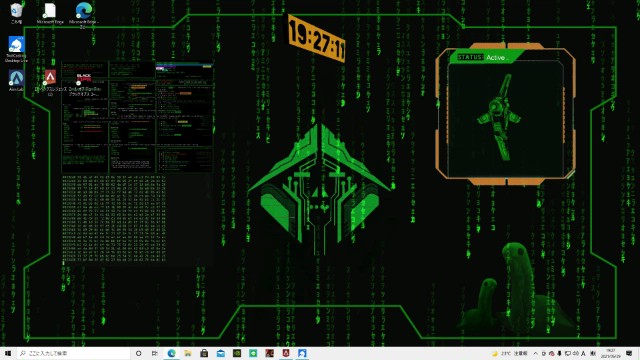Select the Apex Legends desktop shortcut
Viewport: 640px width, 360px height.
50,82
